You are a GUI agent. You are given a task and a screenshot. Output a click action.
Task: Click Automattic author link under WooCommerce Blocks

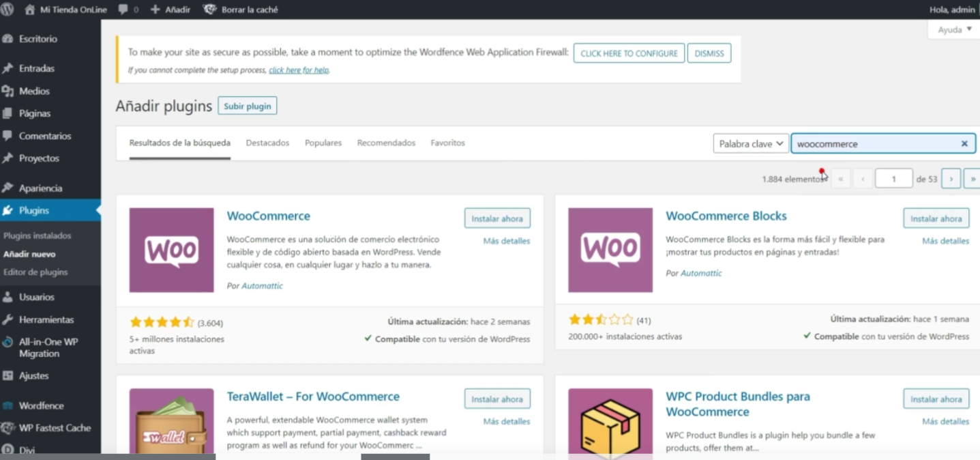click(701, 273)
